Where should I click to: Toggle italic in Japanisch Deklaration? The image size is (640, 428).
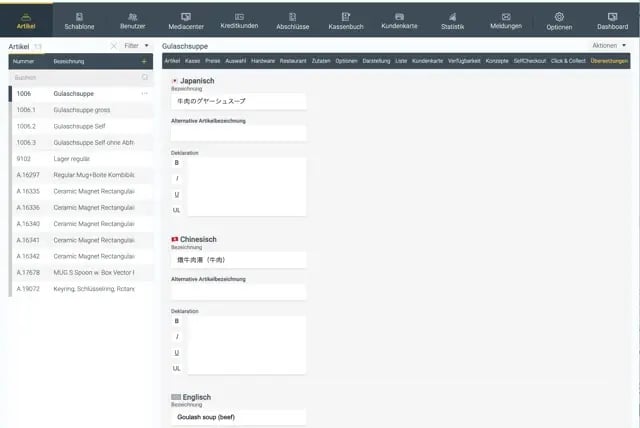coord(177,178)
